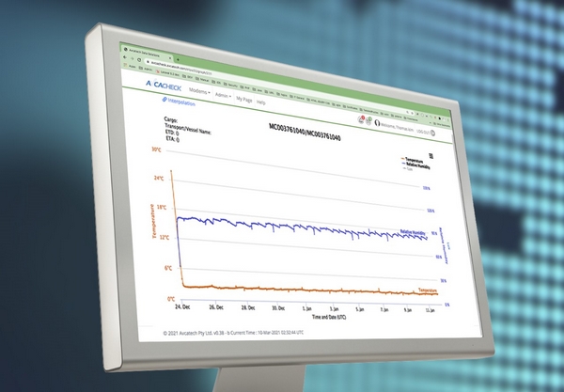Open alerts icon with red badge

tap(361, 119)
